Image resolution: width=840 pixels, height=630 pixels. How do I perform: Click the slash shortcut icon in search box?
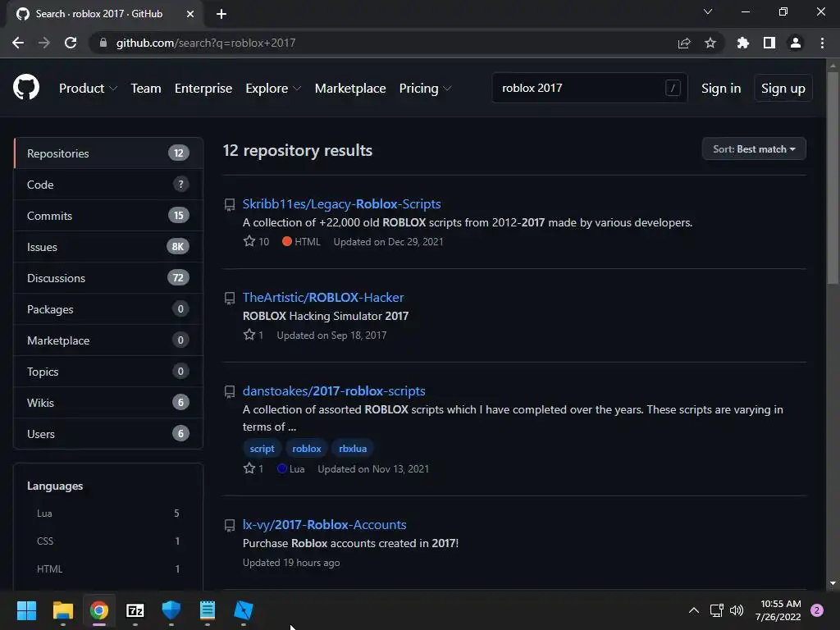pyautogui.click(x=673, y=88)
